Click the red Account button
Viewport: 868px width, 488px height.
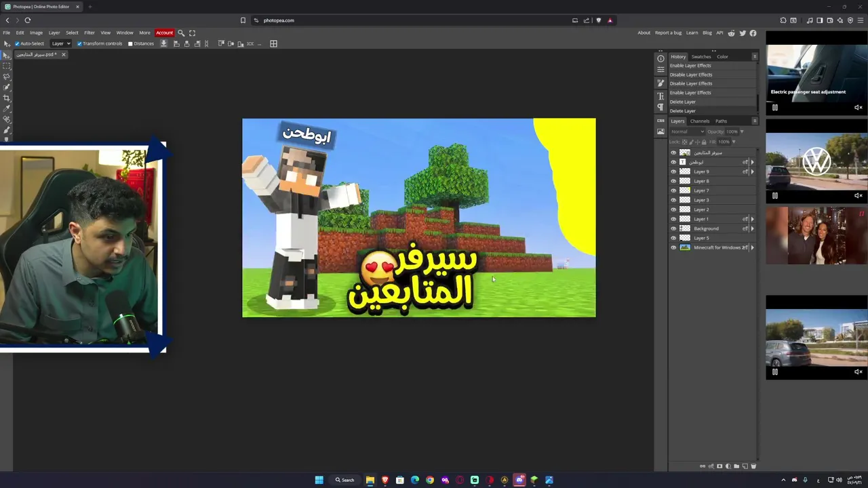click(x=164, y=33)
